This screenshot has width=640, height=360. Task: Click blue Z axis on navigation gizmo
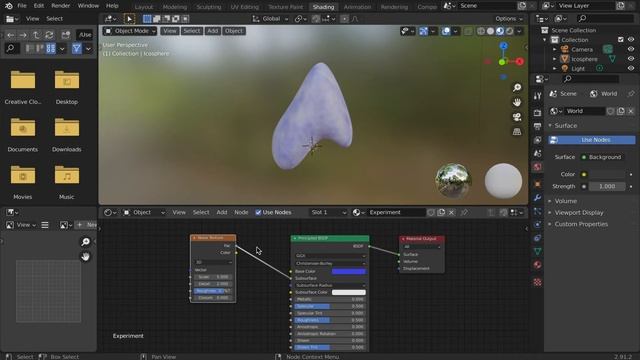tap(504, 46)
